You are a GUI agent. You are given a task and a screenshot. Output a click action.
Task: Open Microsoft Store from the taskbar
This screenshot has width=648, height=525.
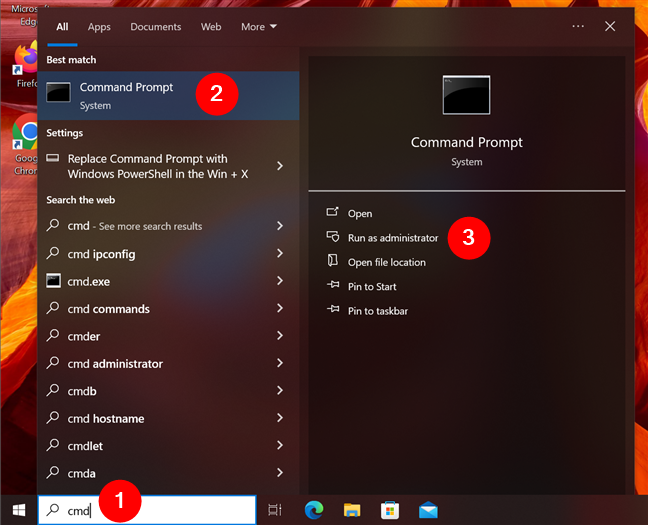[390, 510]
